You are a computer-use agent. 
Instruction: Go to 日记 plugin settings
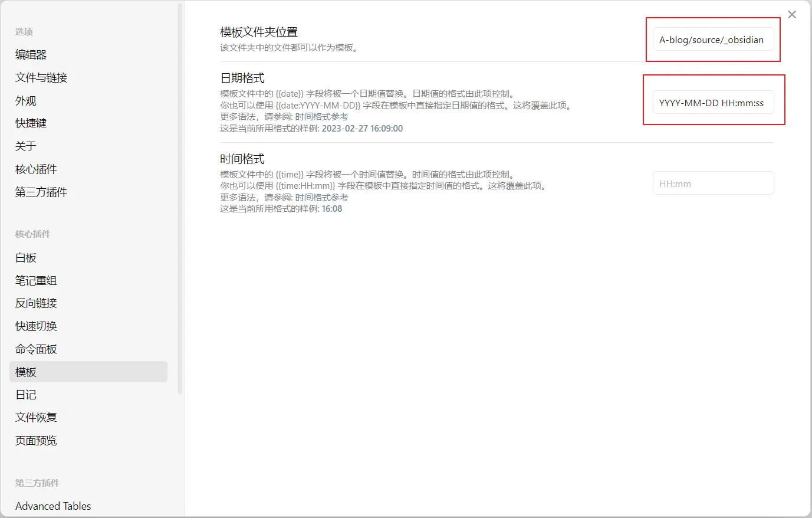click(26, 395)
